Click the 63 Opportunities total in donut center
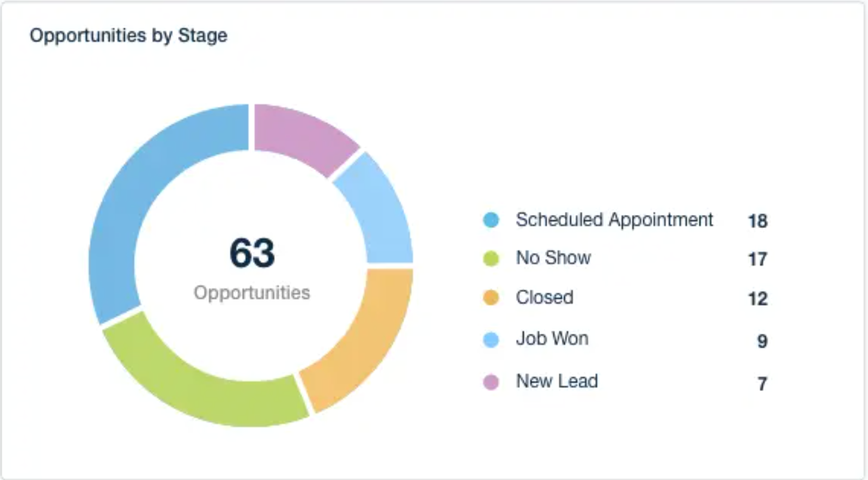Image resolution: width=868 pixels, height=480 pixels. point(252,266)
